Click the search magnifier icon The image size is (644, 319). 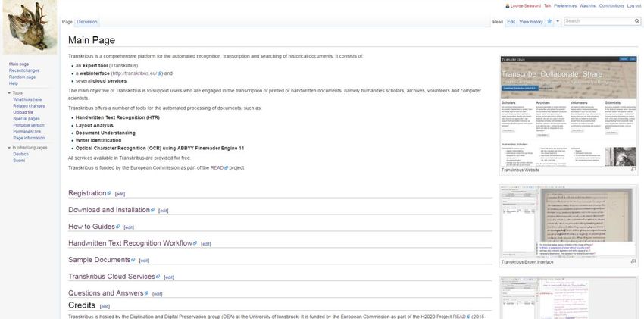(x=637, y=21)
